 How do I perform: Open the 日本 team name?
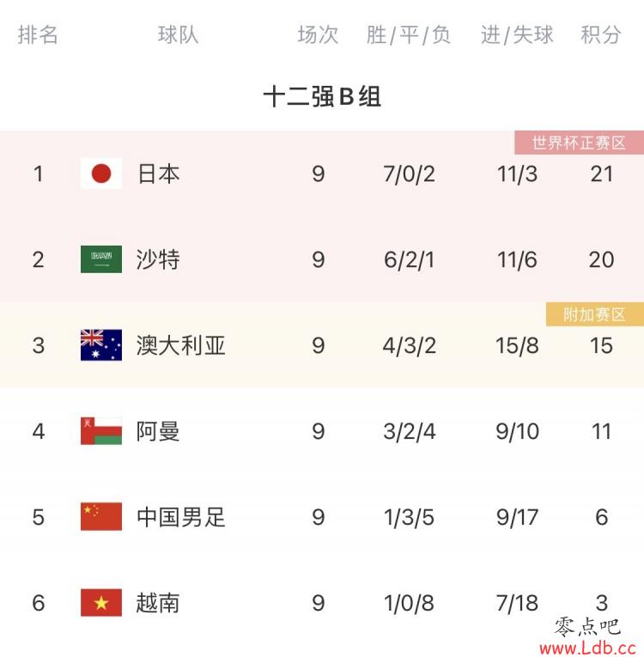tap(158, 173)
